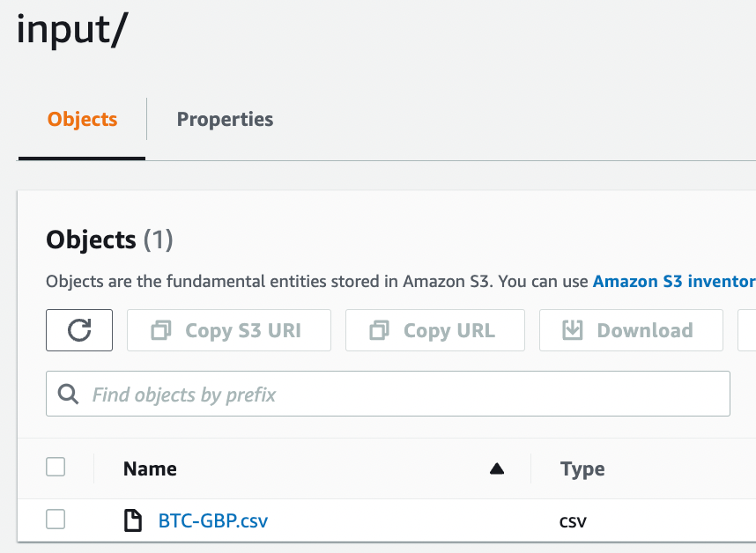This screenshot has width=756, height=553.
Task: Click the refresh objects icon button
Action: [x=79, y=330]
